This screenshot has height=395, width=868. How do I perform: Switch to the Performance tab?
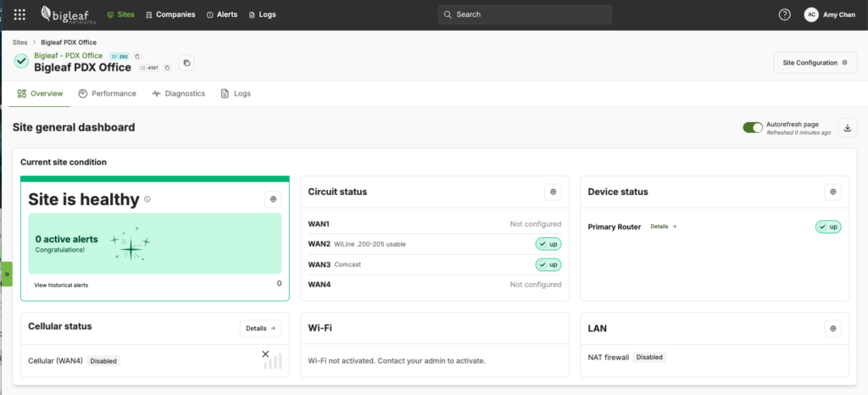tap(107, 93)
